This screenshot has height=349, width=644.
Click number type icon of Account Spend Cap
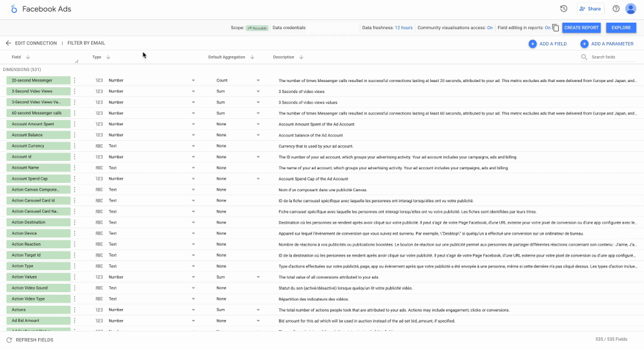[99, 179]
